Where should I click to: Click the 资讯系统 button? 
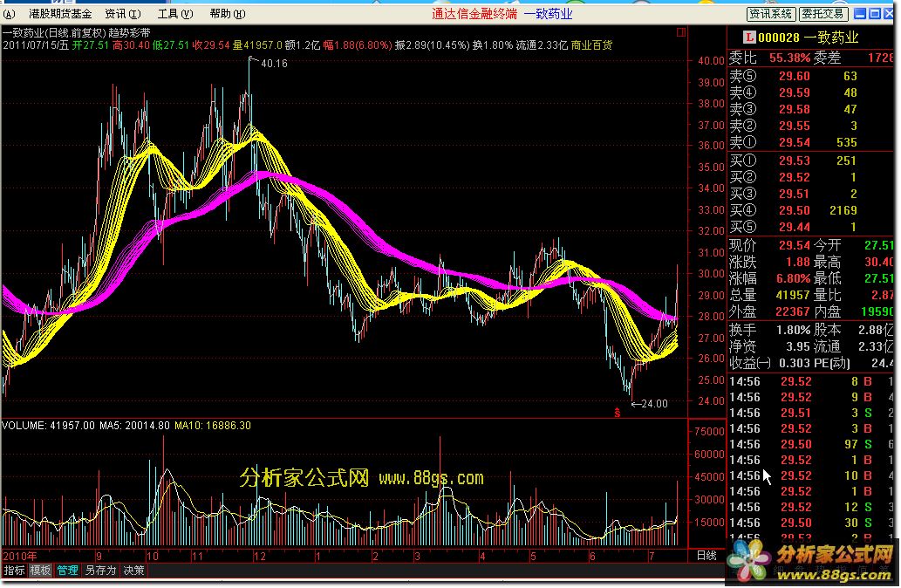point(770,14)
